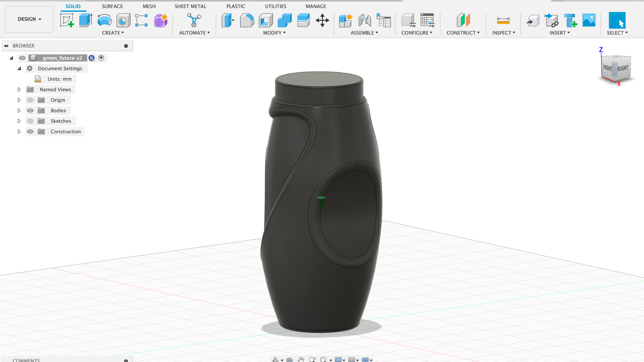Select the Extrude tool icon
The width and height of the screenshot is (644, 362).
point(86,20)
